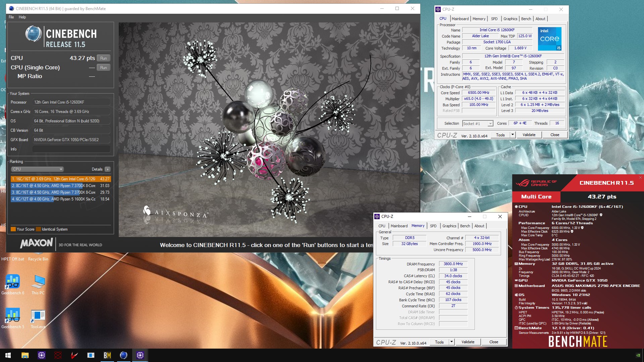Select ranking row Ryzen 7 3700X 29.73
The width and height of the screenshot is (644, 362).
(x=61, y=192)
